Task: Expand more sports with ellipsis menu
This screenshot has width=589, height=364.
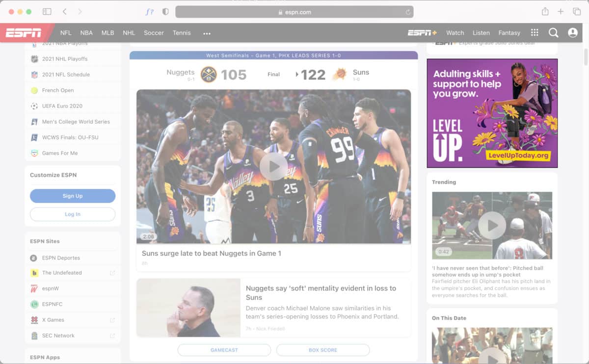Action: [x=207, y=33]
